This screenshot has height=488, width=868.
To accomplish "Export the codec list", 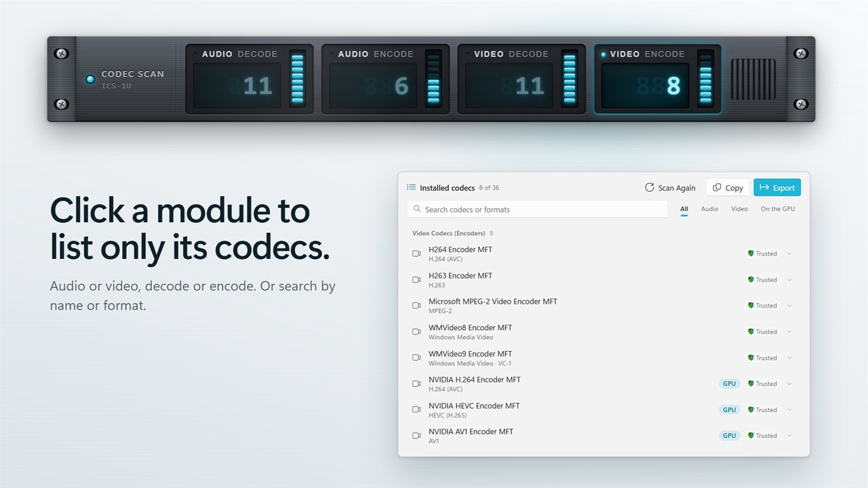I will point(777,188).
